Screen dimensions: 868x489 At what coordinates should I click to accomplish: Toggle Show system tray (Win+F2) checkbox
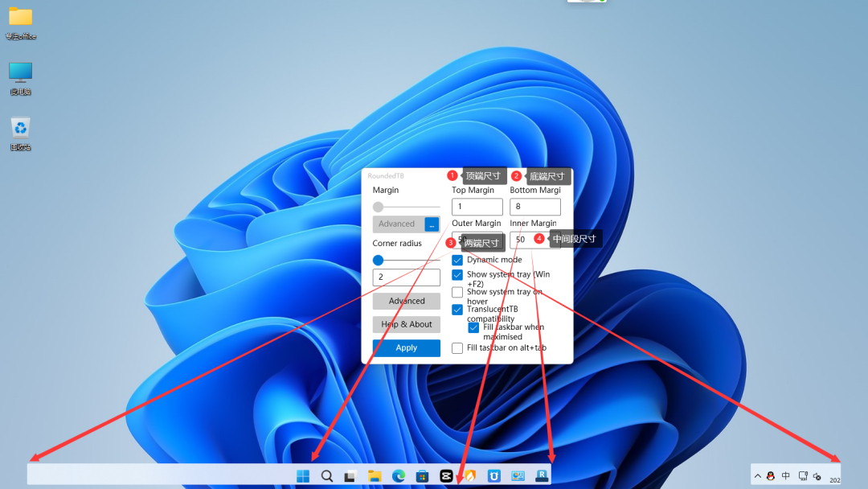point(457,275)
